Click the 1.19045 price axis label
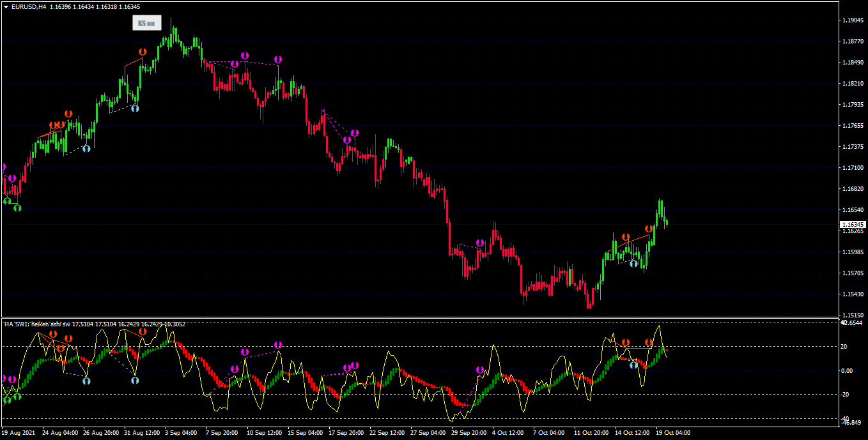 tap(852, 20)
